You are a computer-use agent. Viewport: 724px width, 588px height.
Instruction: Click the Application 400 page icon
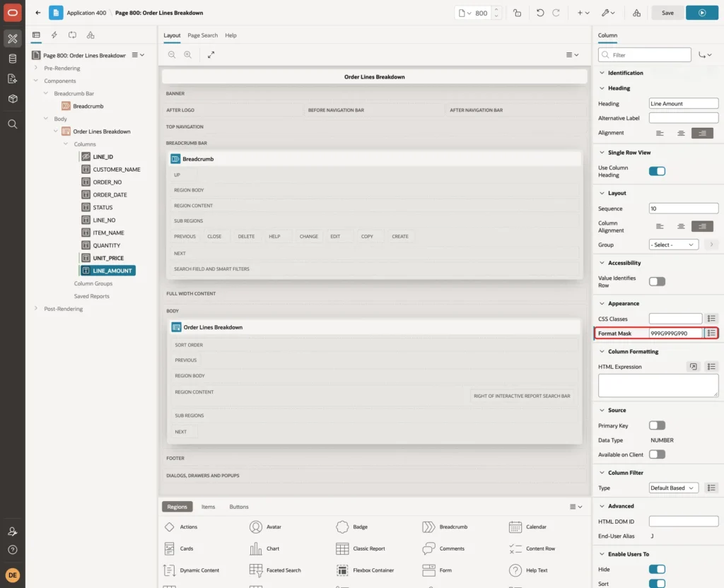[x=56, y=13]
